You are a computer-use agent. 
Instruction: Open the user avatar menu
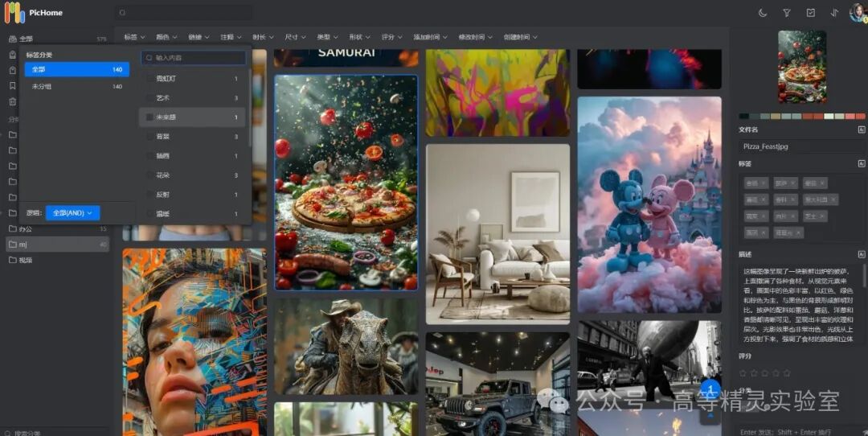coord(858,13)
